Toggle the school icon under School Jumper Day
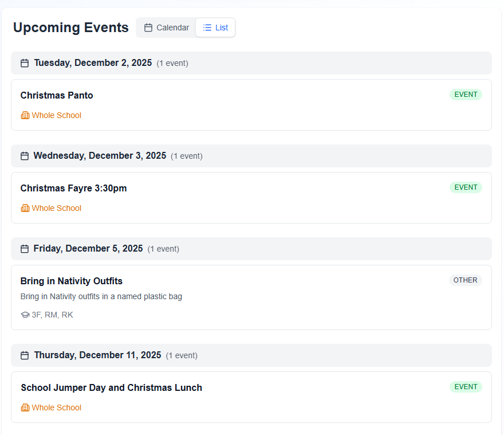Screen dimensions: 504x435 click(25, 407)
